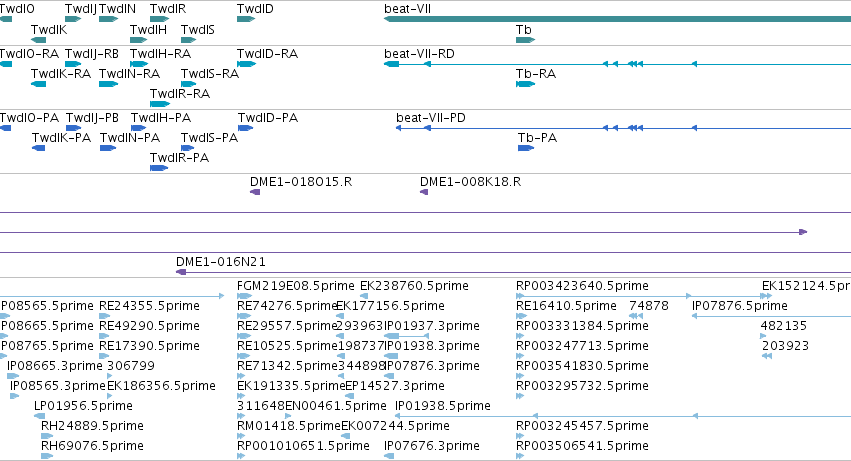
Task: Click the TwdlR gene label
Action: (168, 9)
